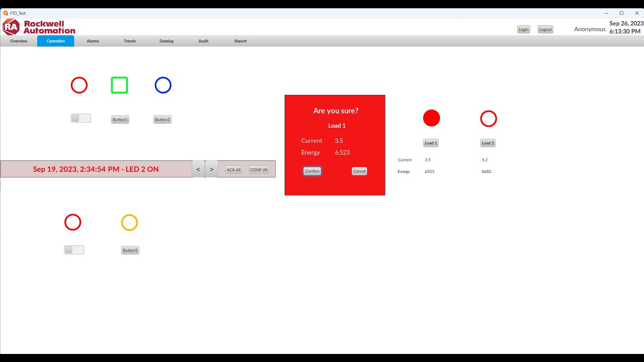Click the CONF All button

click(259, 170)
